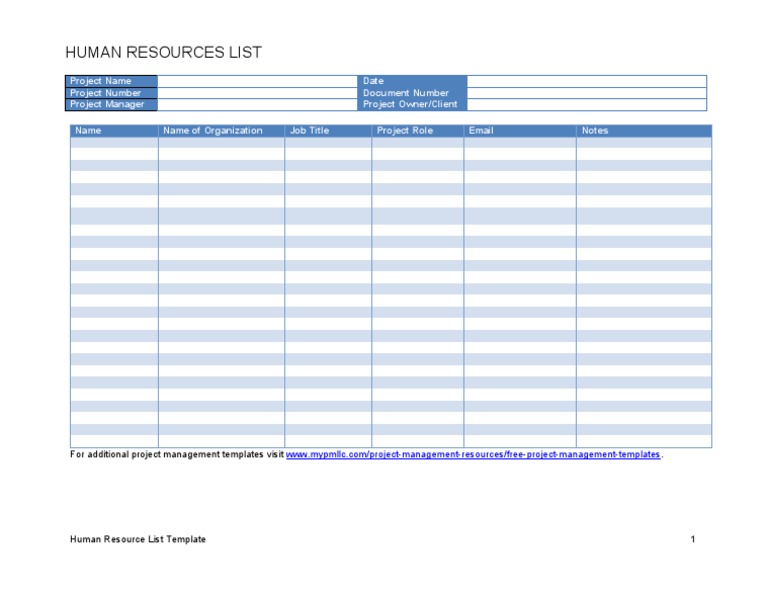Click the Project Name label cell
Image resolution: width=768 pixels, height=594 pixels.
[x=112, y=81]
